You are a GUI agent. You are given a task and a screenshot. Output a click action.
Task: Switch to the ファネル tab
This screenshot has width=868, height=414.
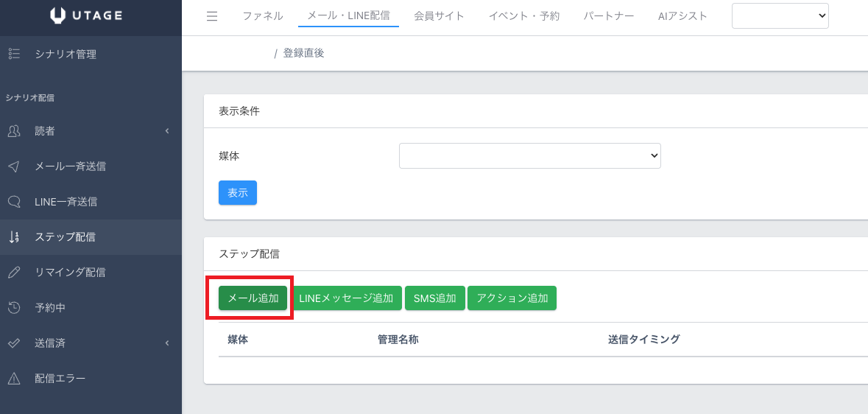(x=263, y=16)
